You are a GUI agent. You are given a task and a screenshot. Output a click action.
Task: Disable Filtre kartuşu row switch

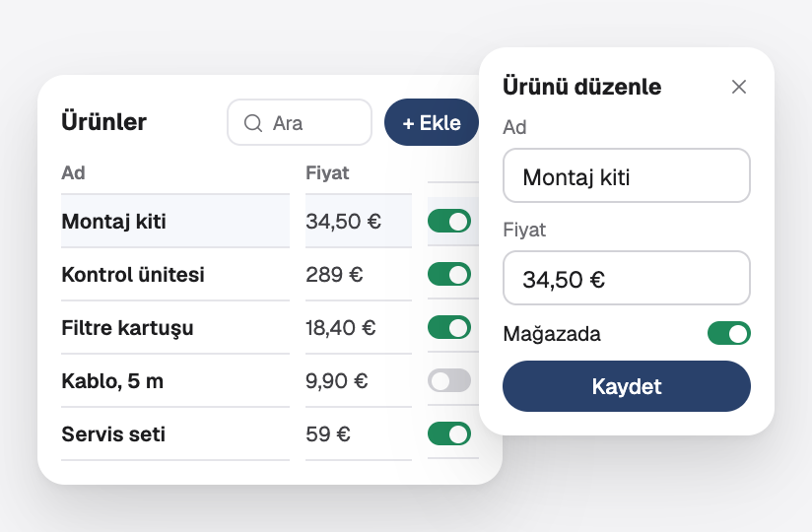[449, 327]
